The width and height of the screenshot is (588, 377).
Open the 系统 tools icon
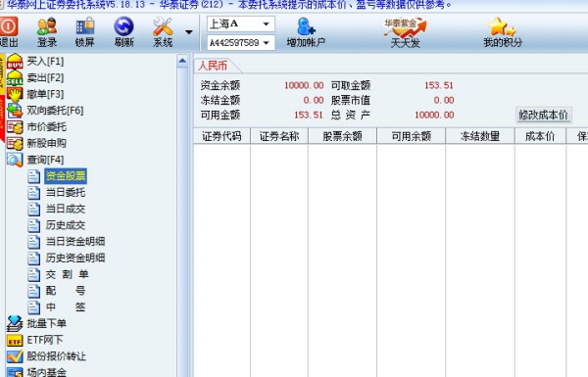click(163, 26)
